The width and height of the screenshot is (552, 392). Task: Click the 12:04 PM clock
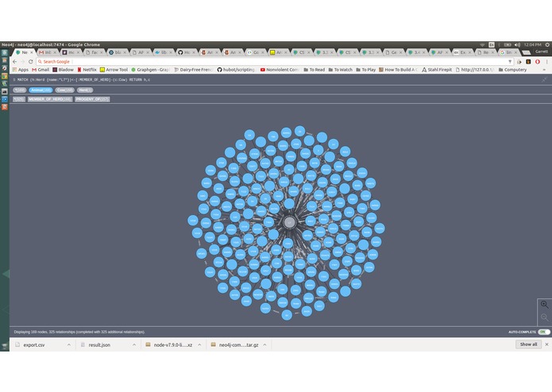(533, 44)
